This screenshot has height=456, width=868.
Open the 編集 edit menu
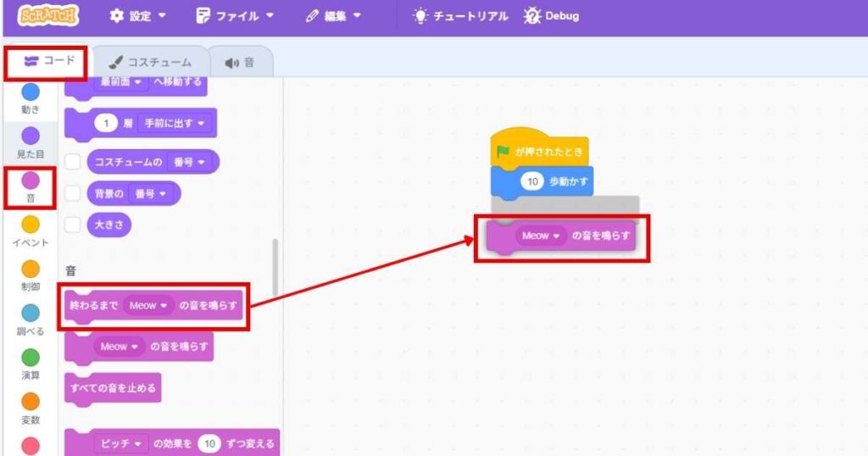click(x=333, y=15)
